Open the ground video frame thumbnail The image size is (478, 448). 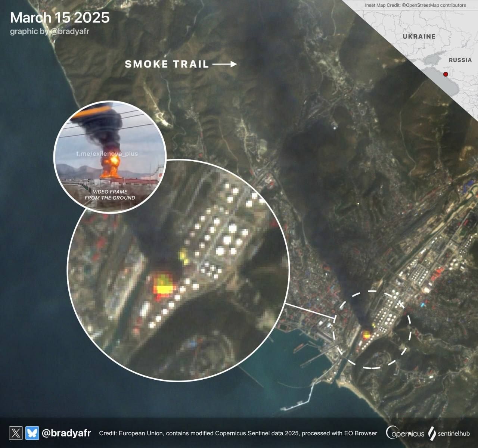(110, 157)
